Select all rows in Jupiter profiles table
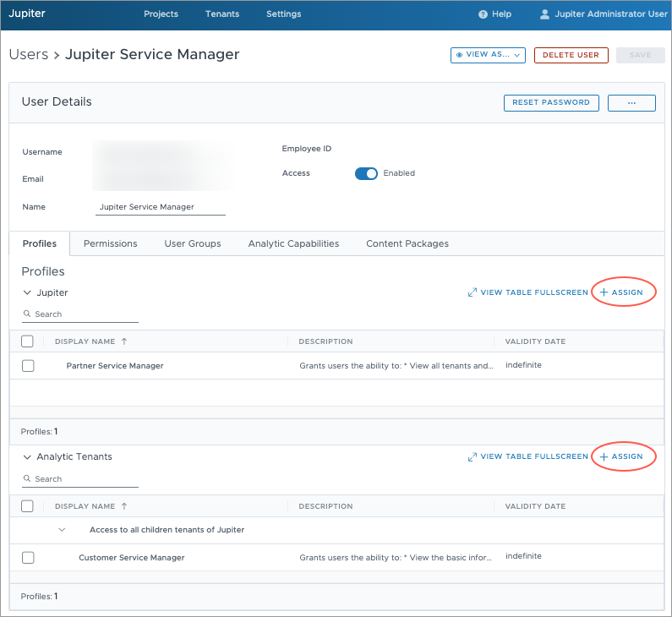This screenshot has width=672, height=617. [x=27, y=341]
